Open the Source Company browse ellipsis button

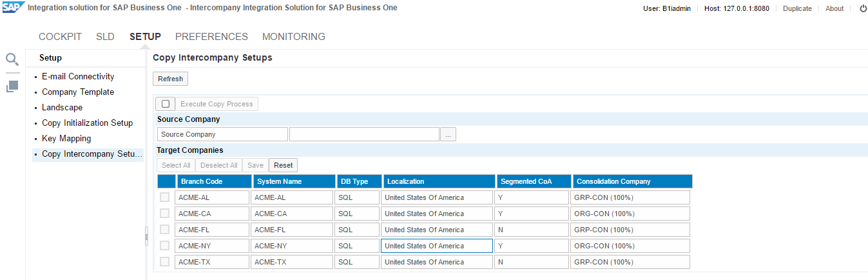[x=448, y=134]
